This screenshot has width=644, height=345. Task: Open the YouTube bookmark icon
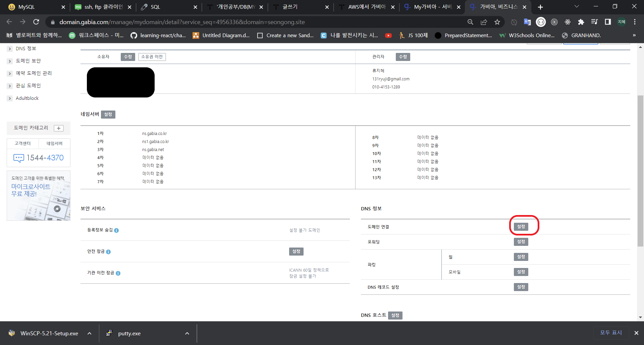(x=388, y=35)
